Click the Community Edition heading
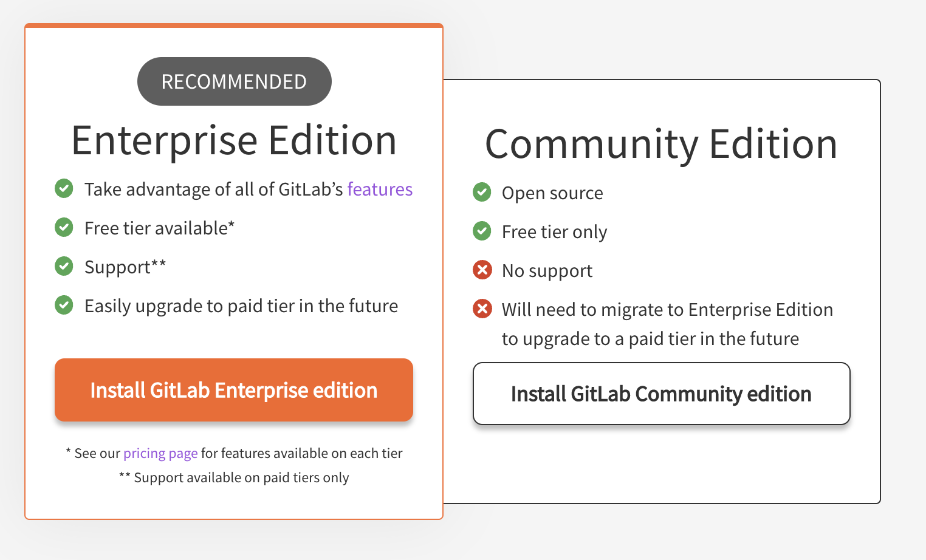The width and height of the screenshot is (926, 560). pos(661,144)
